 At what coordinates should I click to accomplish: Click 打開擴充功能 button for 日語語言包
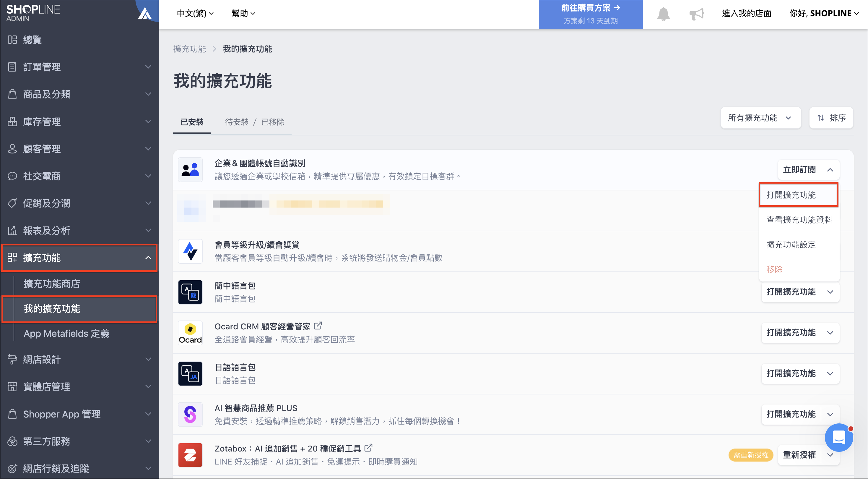[x=791, y=374]
